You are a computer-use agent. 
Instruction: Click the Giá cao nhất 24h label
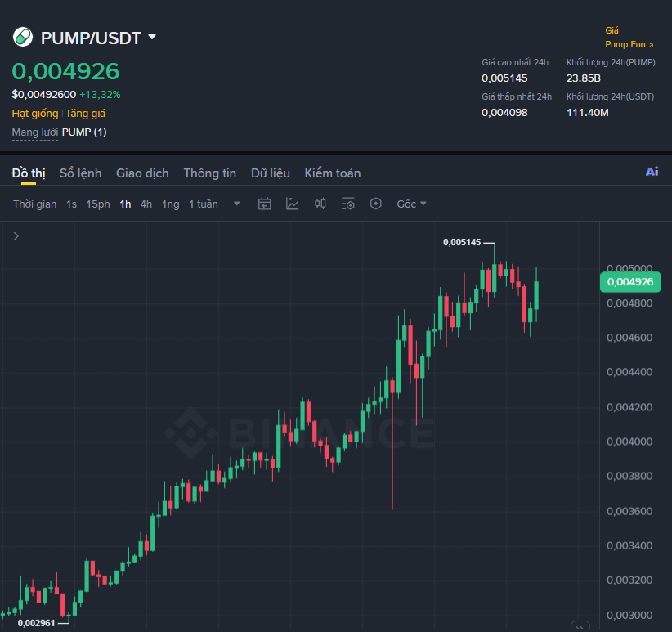pyautogui.click(x=515, y=63)
